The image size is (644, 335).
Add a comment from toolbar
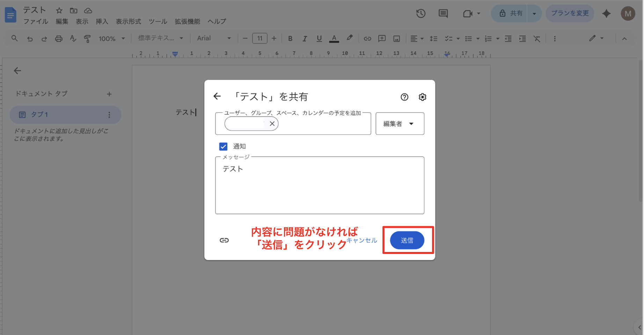382,38
